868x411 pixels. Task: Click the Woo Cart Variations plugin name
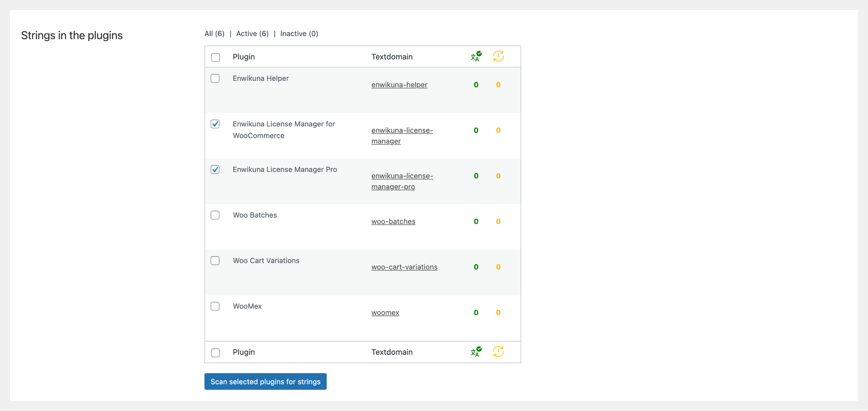point(266,260)
